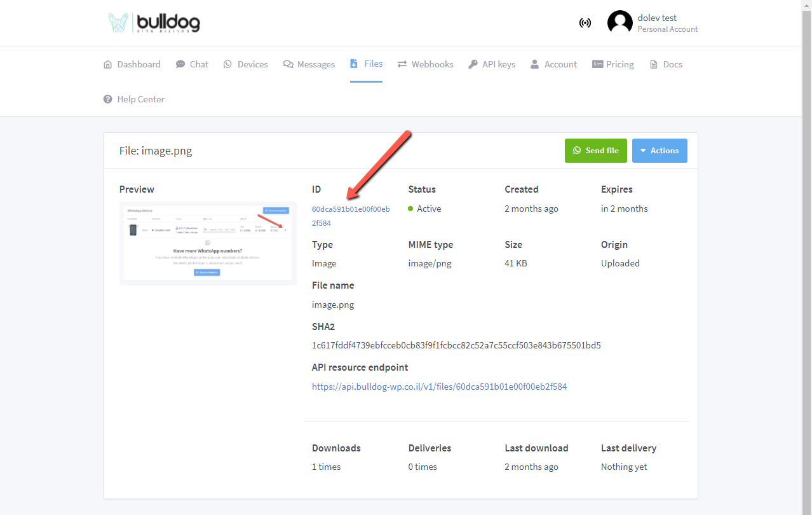
Task: Click the file ID link 60dca591b01e00f00eb2f584
Action: (x=351, y=216)
